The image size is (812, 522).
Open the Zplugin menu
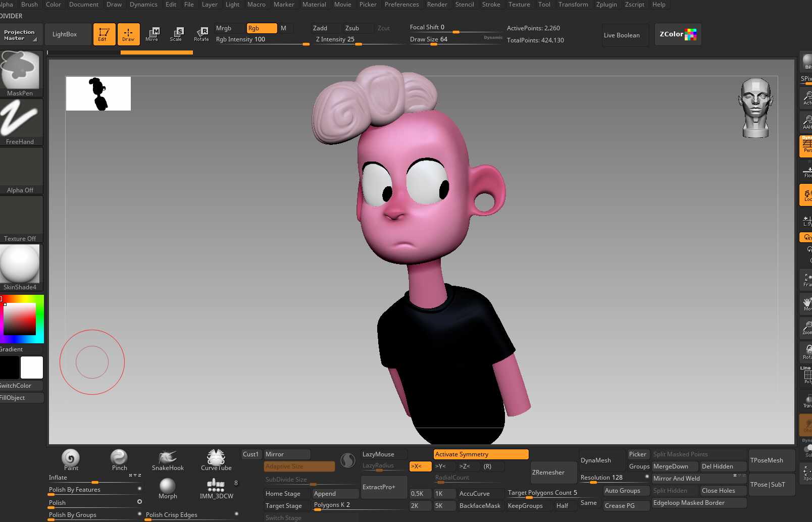pos(606,5)
